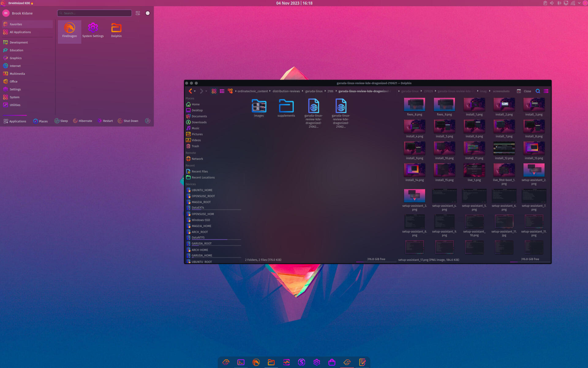This screenshot has height=368, width=588.
Task: Switch Dolphin to Icons view mode
Action: (214, 91)
